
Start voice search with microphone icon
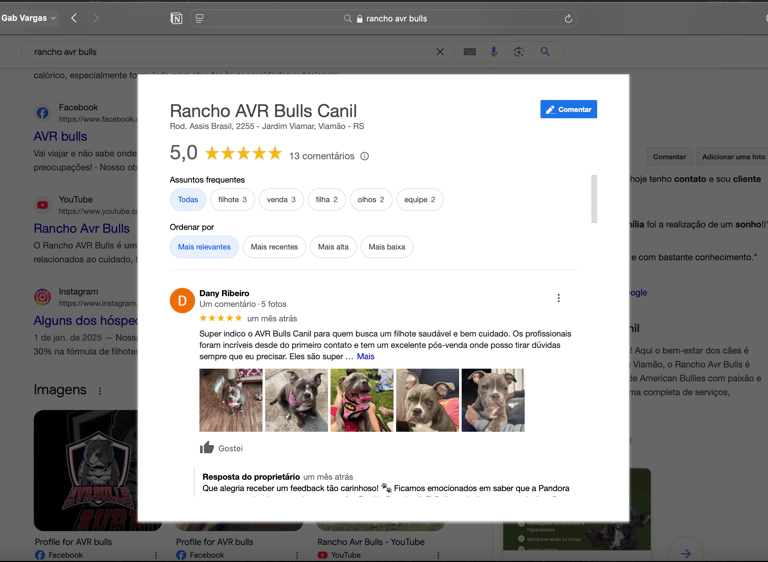coord(494,51)
